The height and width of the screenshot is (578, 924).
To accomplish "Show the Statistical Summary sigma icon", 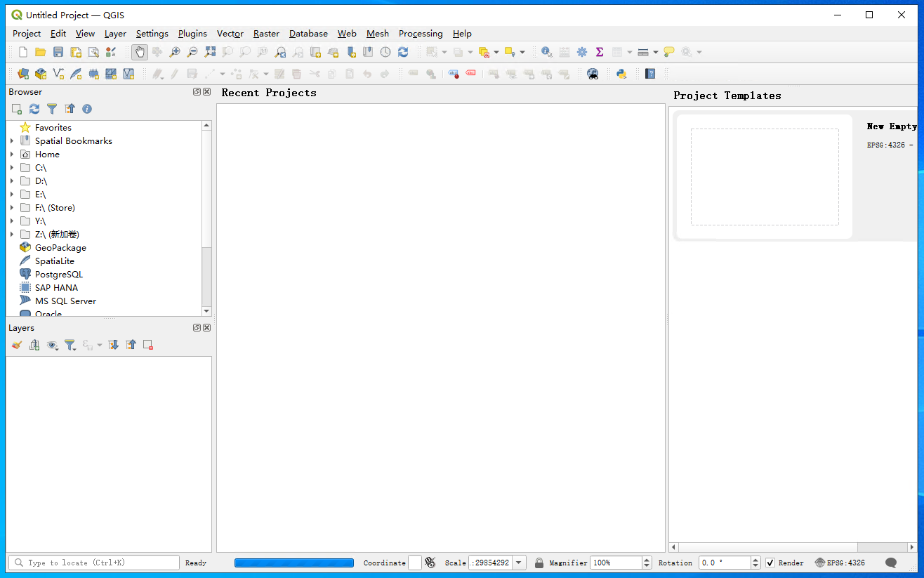I will (600, 52).
